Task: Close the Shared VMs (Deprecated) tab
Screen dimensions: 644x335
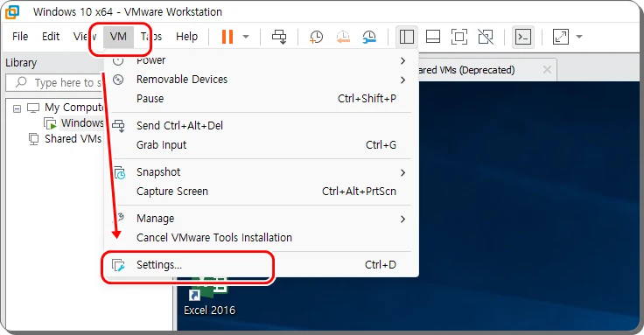Action: (547, 70)
